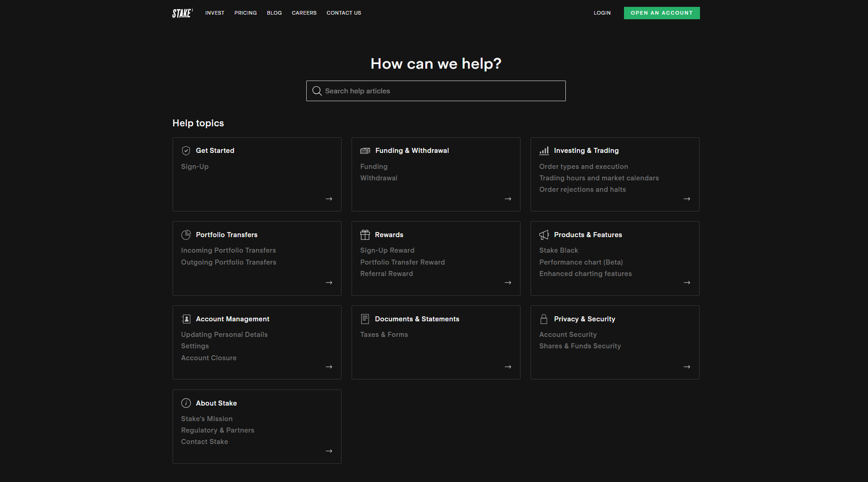868x482 pixels.
Task: Click the cash icon beside Funding & Withdrawal
Action: 365,151
